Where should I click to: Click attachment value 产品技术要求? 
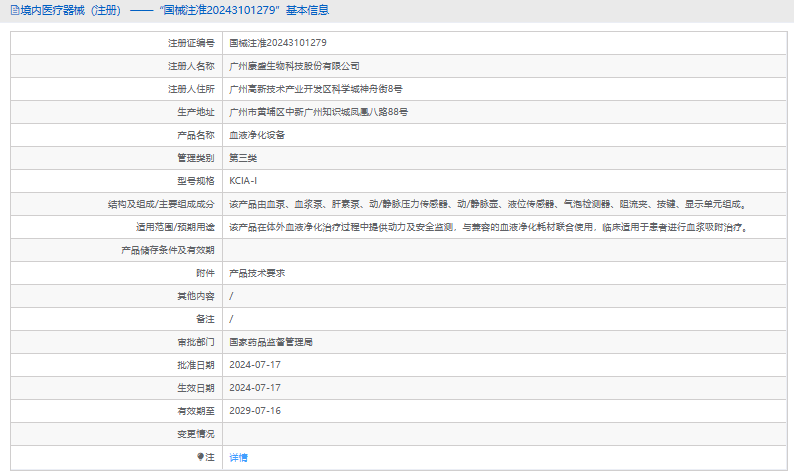click(x=257, y=273)
